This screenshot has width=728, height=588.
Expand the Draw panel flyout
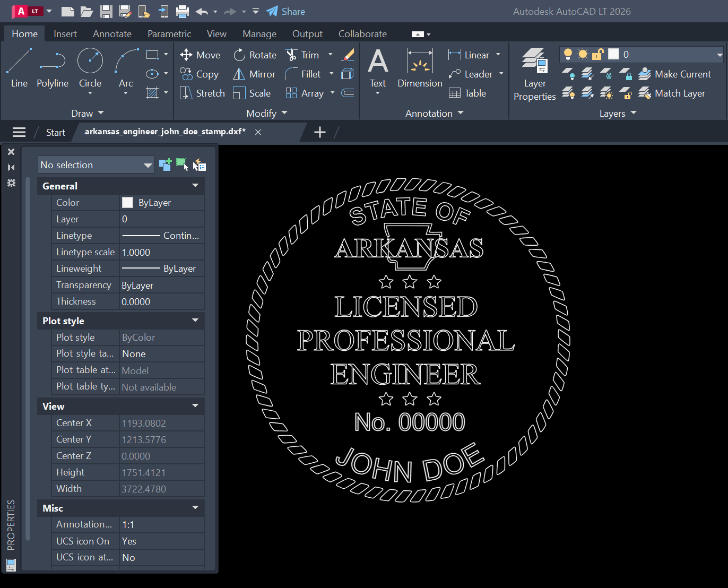88,113
